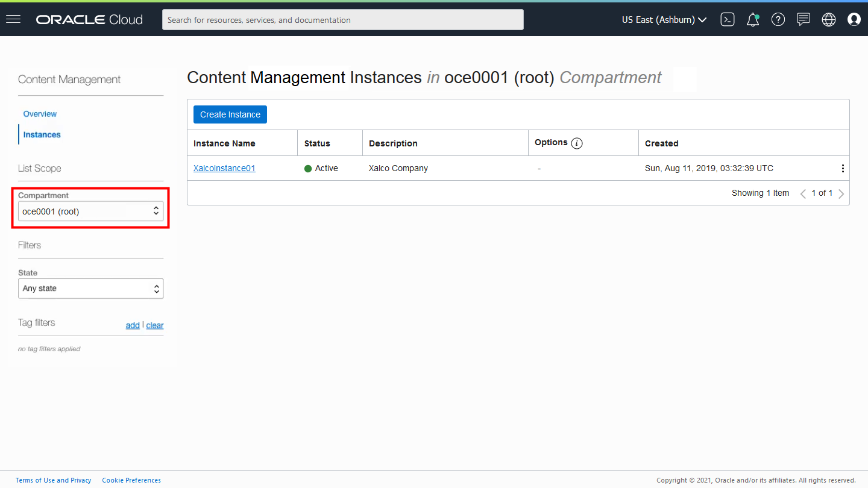Open the user profile avatar menu
868x488 pixels.
click(x=854, y=20)
